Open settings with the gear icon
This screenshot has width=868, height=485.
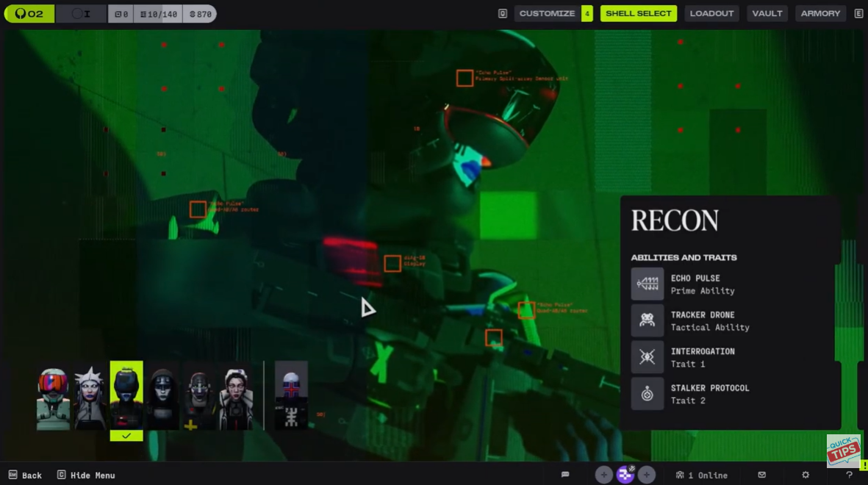pyautogui.click(x=806, y=475)
